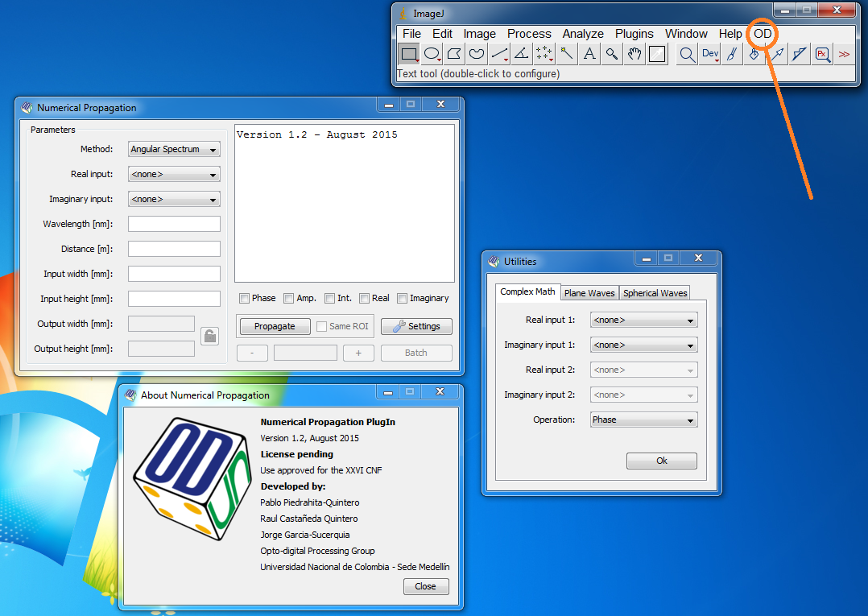The image size is (868, 616).
Task: Select the Magnifying glass zoom tool
Action: coord(612,54)
